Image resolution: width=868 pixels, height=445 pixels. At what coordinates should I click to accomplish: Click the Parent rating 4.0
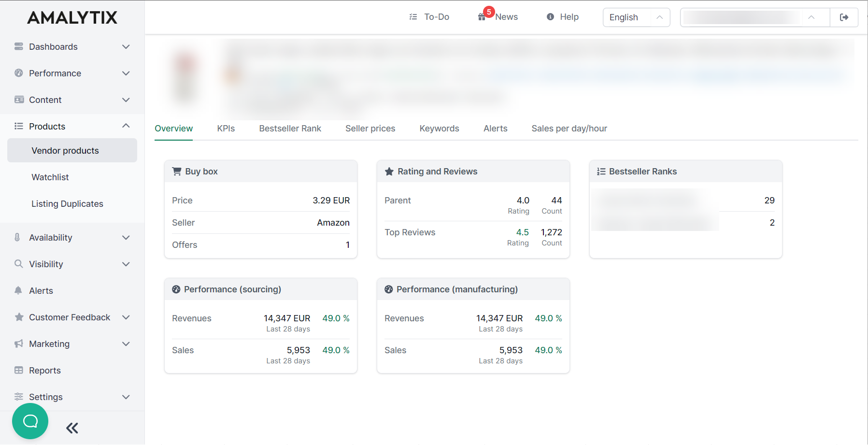(x=523, y=201)
